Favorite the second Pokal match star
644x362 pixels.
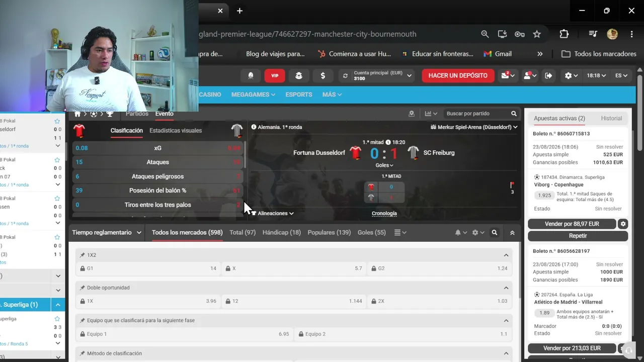coord(57,160)
